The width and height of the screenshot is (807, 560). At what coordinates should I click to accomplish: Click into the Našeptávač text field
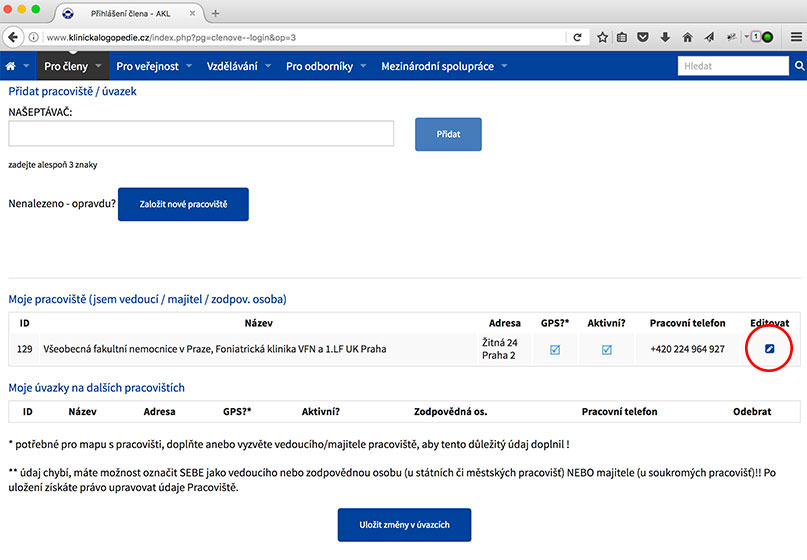click(201, 134)
